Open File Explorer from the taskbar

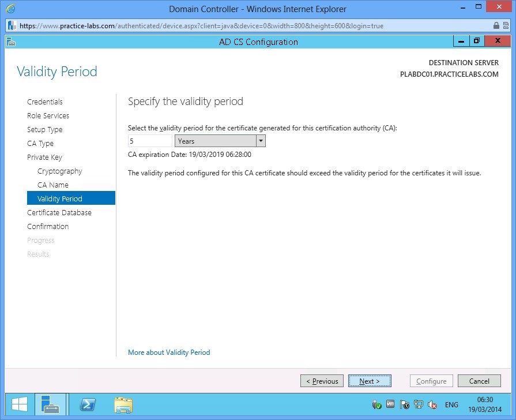(x=123, y=404)
